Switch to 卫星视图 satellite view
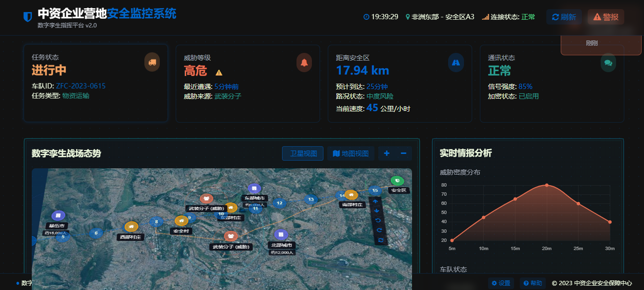Screen dimensions: 644x290 [303, 153]
